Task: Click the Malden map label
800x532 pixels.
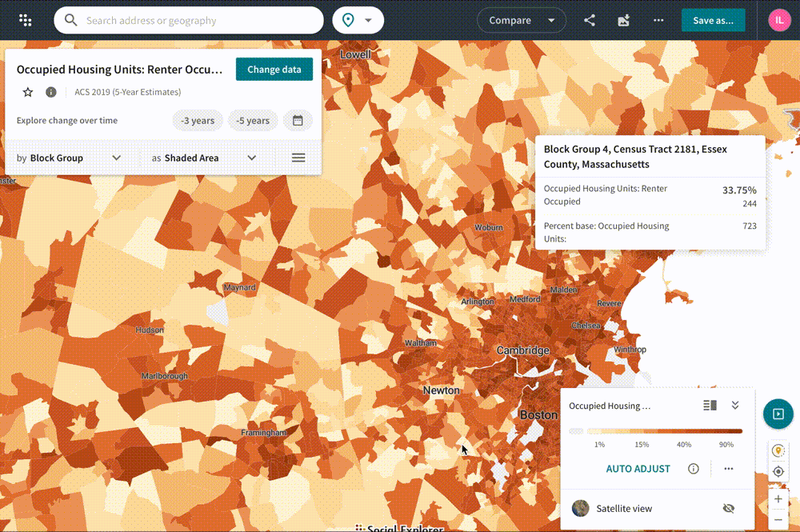Action: (x=564, y=290)
